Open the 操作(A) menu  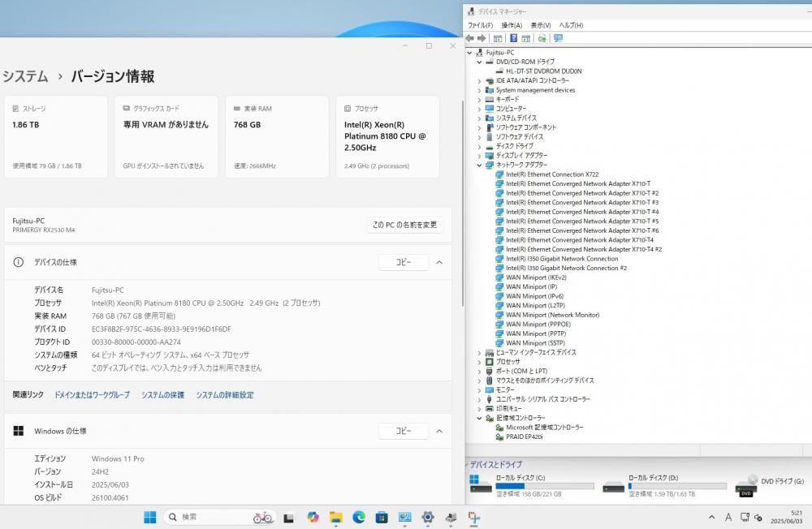512,25
